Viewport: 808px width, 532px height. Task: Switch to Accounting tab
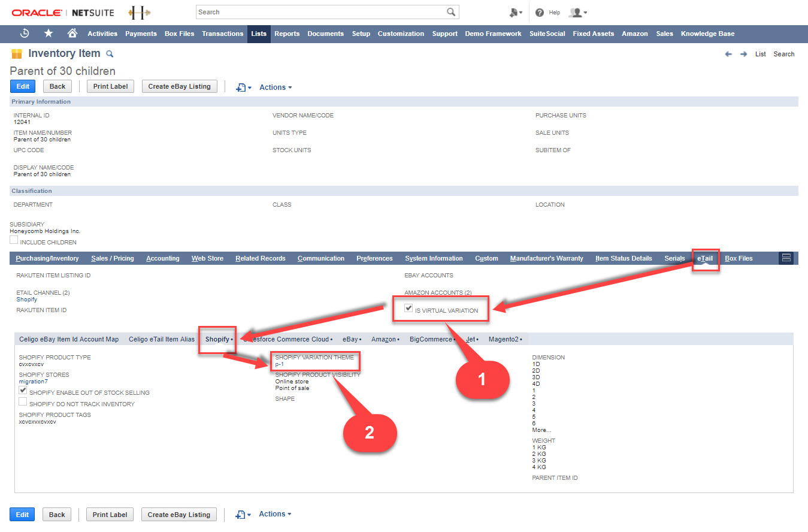tap(163, 258)
